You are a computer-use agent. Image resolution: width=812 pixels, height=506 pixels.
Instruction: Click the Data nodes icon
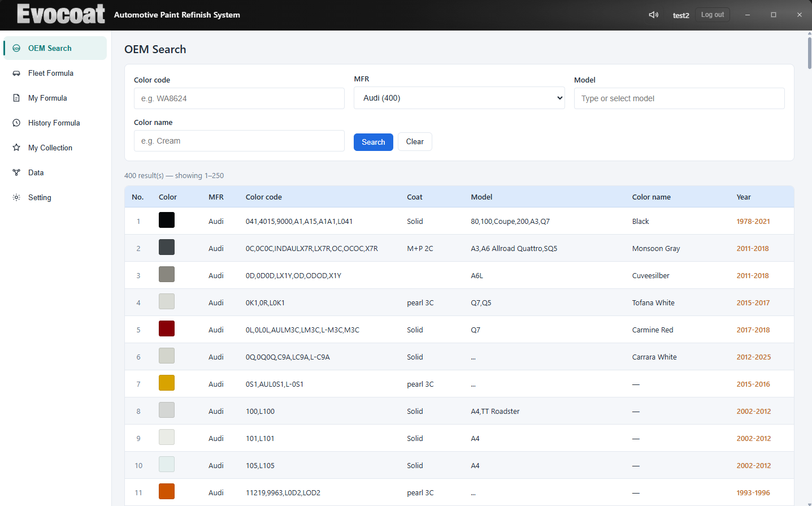point(16,172)
